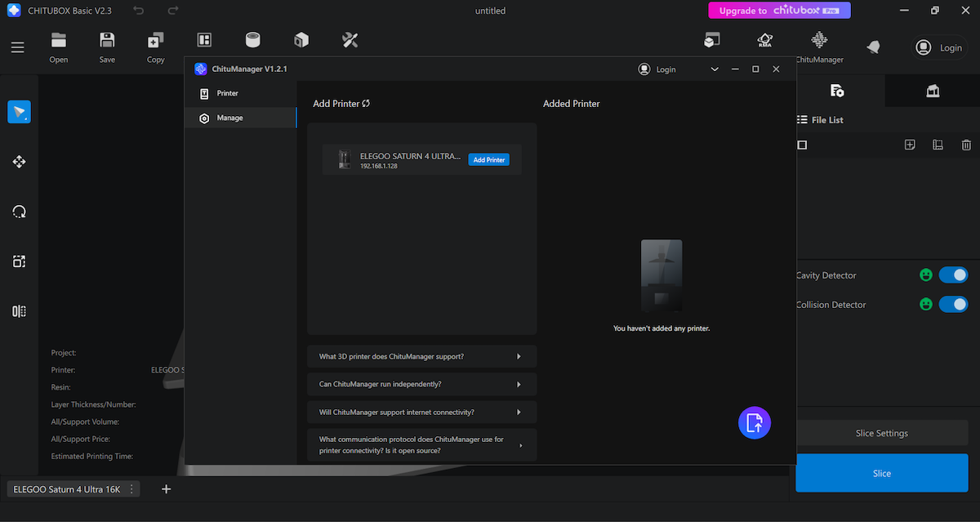The height and width of the screenshot is (522, 980).
Task: Click the screen-and-box icon left of RMA
Action: point(712,40)
